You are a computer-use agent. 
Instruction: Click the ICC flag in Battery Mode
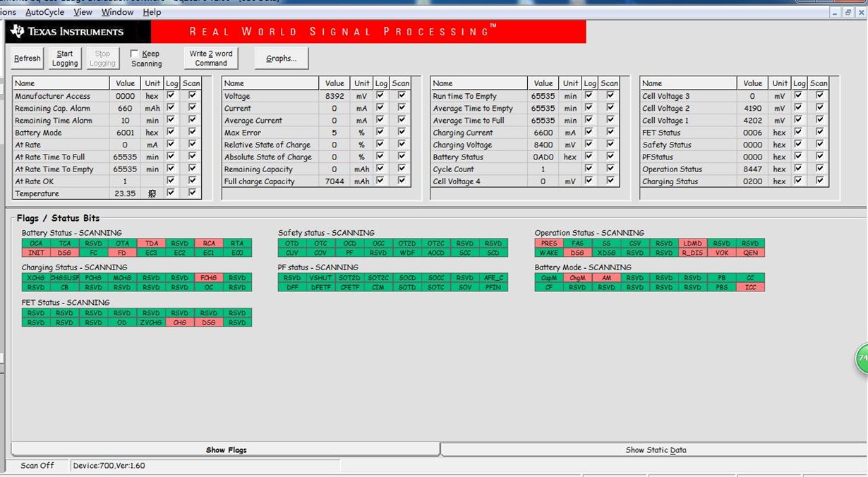click(750, 287)
